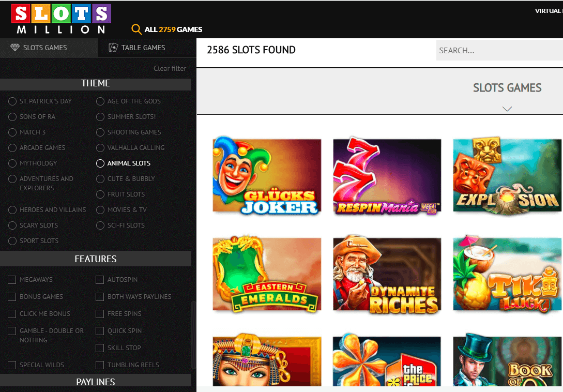Collapse the Theme filter section

point(96,83)
